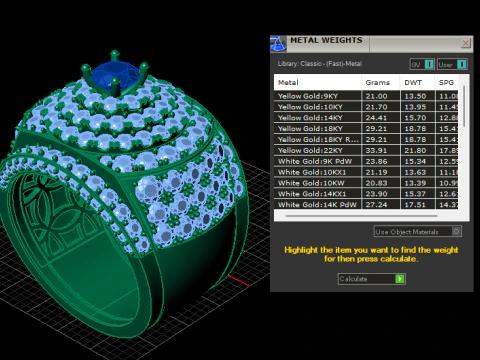The width and height of the screenshot is (480, 360).
Task: Close the Metal Weights panel
Action: (465, 43)
